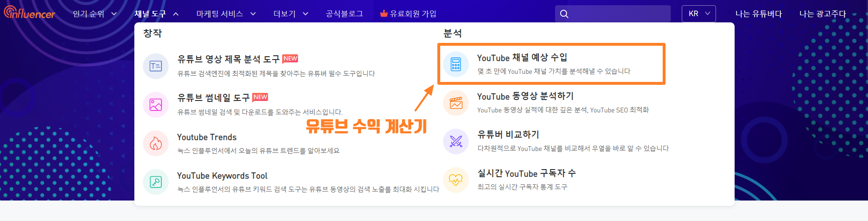
Task: Click the 분석 section heading
Action: point(453,33)
